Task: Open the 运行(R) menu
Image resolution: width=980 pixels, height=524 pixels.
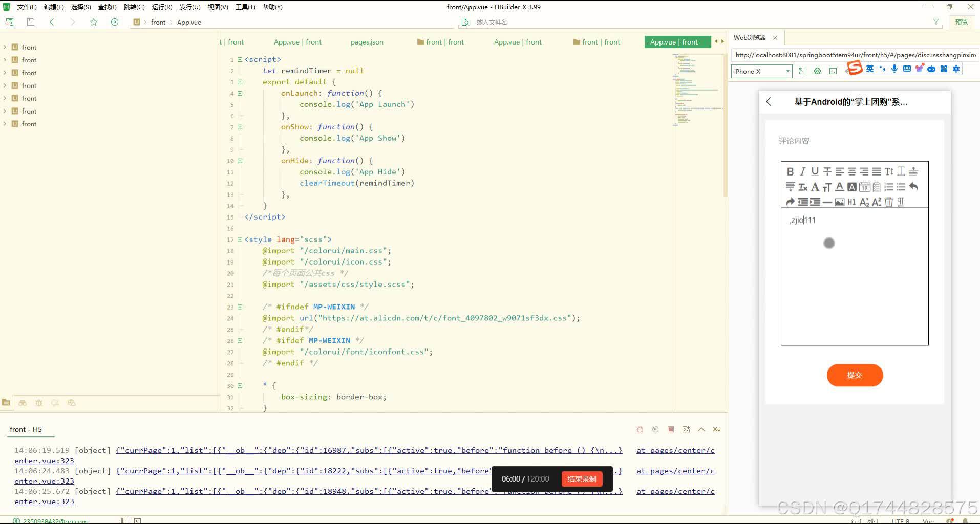Action: coord(162,7)
